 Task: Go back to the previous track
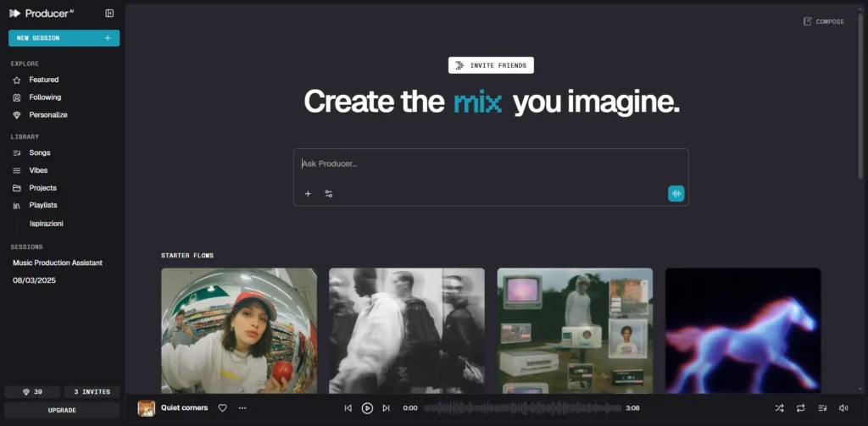[348, 408]
